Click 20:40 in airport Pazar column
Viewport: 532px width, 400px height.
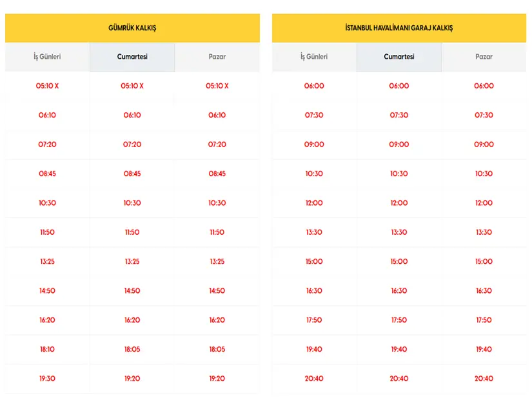[x=484, y=379]
